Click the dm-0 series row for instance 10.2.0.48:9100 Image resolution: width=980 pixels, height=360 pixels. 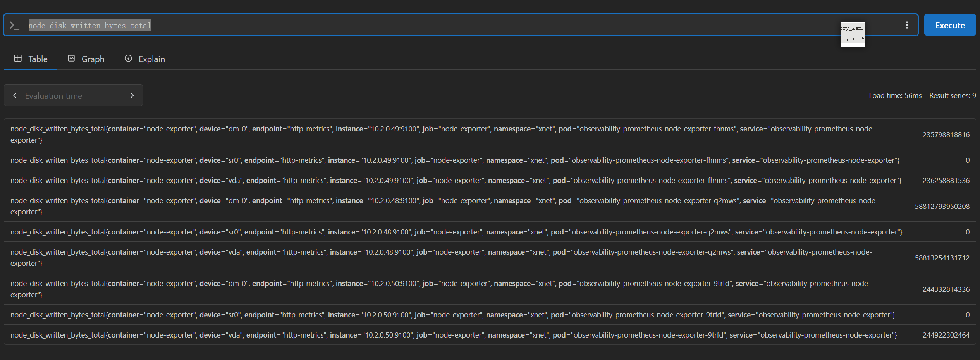(x=490, y=206)
